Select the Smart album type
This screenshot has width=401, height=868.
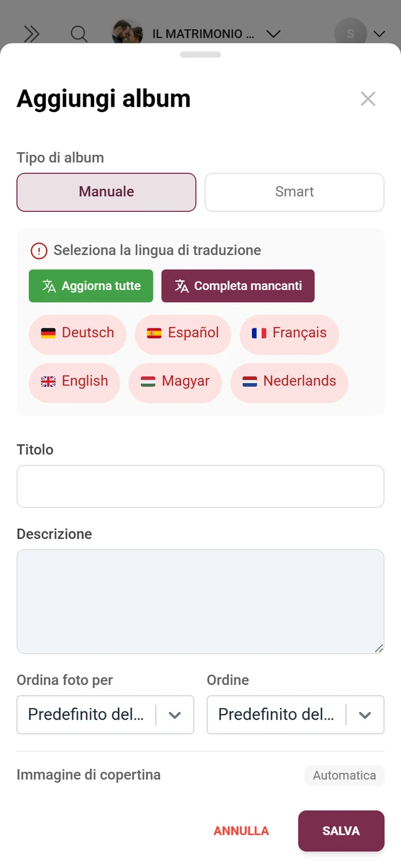294,192
